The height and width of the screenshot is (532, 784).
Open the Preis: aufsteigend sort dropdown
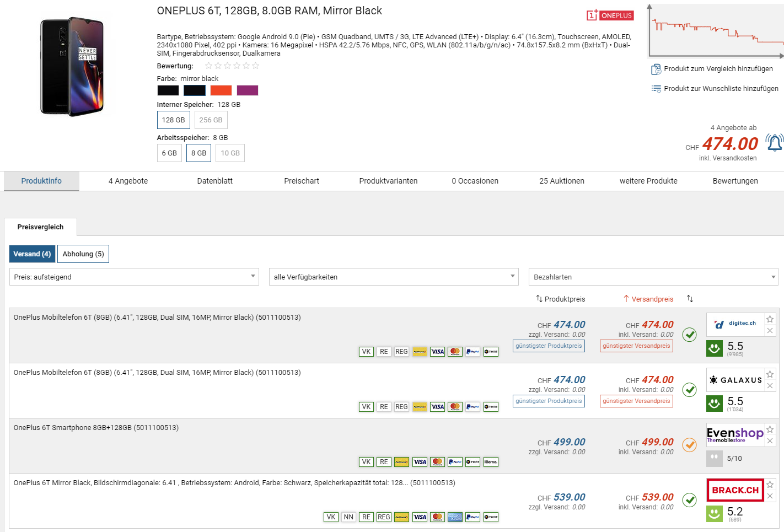[x=134, y=277]
